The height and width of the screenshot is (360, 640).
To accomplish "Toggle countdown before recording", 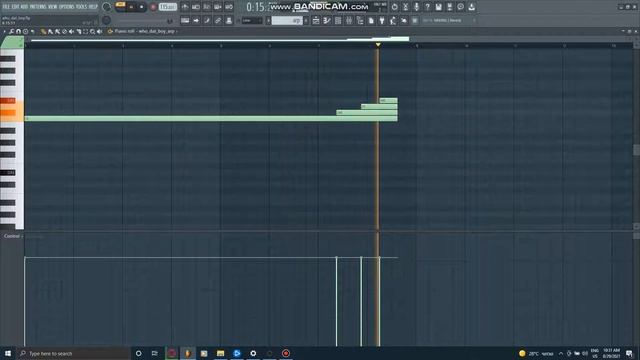I will click(x=207, y=7).
